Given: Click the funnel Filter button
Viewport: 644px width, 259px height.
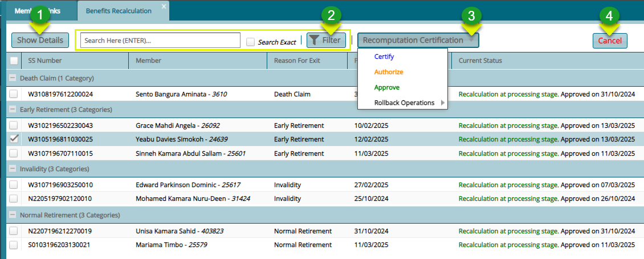Looking at the screenshot, I should click(x=326, y=40).
